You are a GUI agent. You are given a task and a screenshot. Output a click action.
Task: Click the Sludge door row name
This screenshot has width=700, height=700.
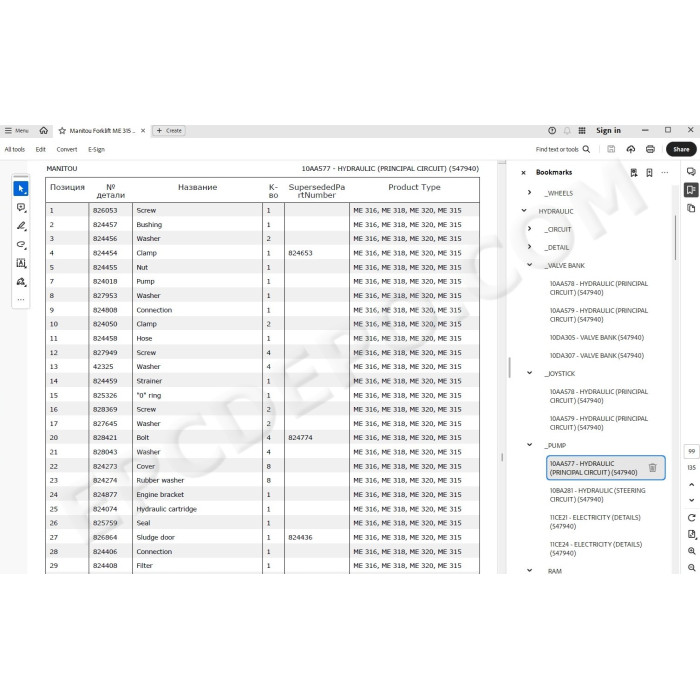pyautogui.click(x=155, y=538)
